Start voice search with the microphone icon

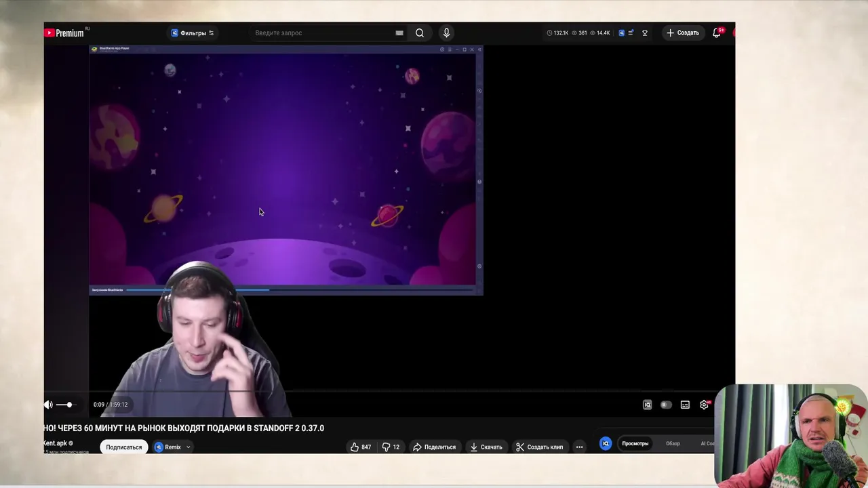tap(446, 33)
